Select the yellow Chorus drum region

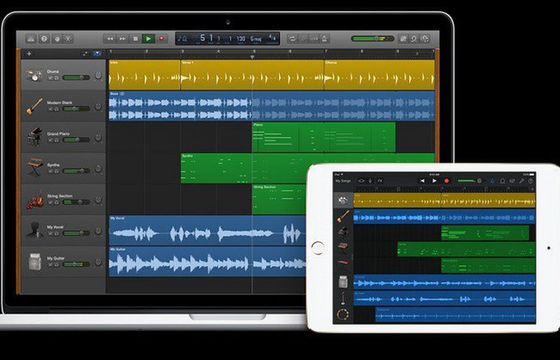(379, 75)
